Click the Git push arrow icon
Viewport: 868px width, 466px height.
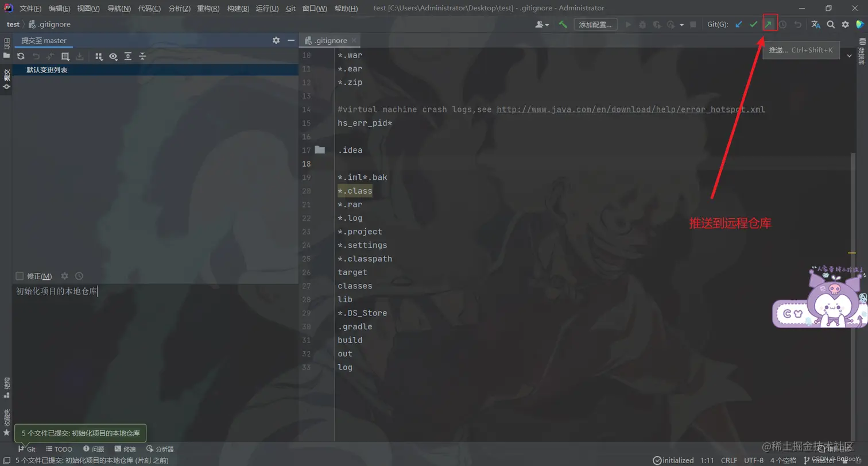769,25
